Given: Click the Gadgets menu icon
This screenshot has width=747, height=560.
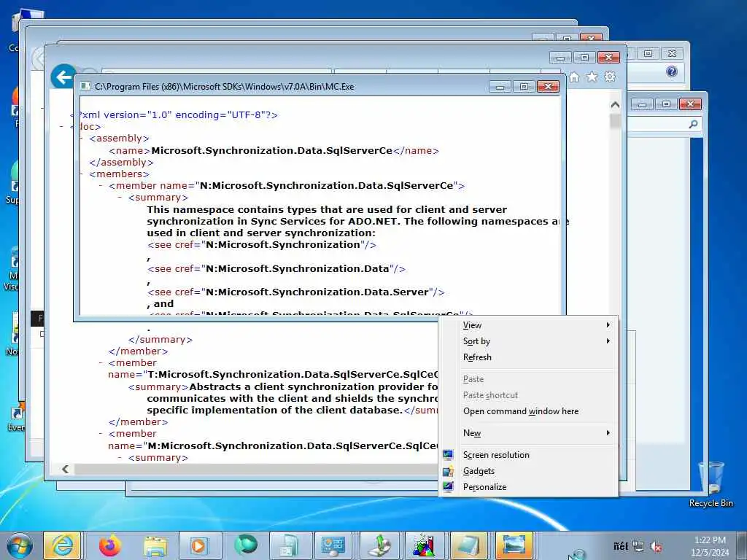Looking at the screenshot, I should pyautogui.click(x=448, y=471).
